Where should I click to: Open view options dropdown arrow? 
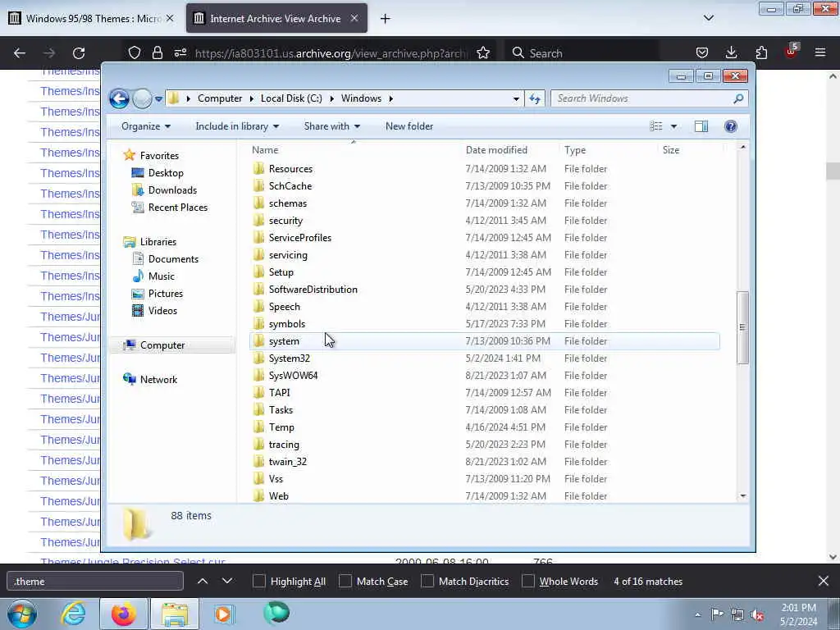pyautogui.click(x=674, y=126)
